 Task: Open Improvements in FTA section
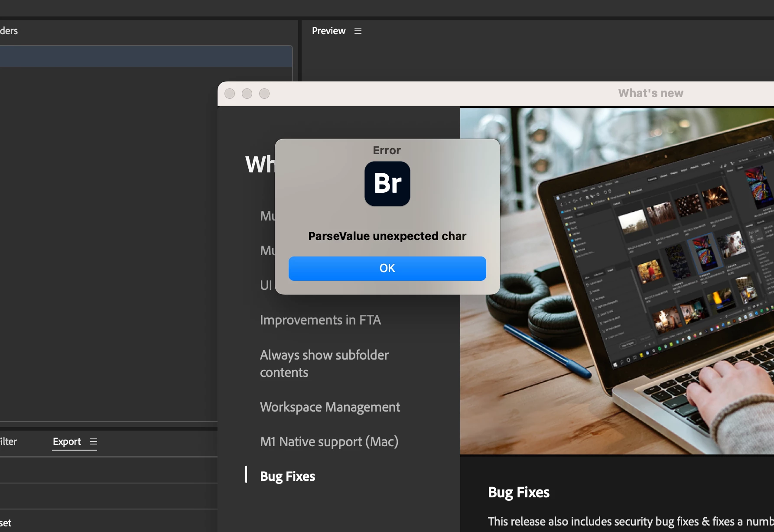click(320, 320)
